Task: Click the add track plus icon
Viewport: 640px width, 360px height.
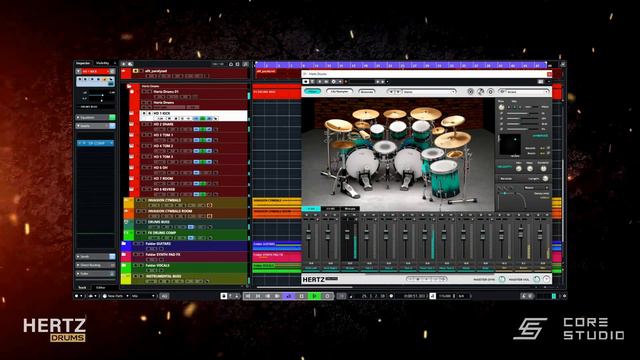Action: [x=124, y=64]
